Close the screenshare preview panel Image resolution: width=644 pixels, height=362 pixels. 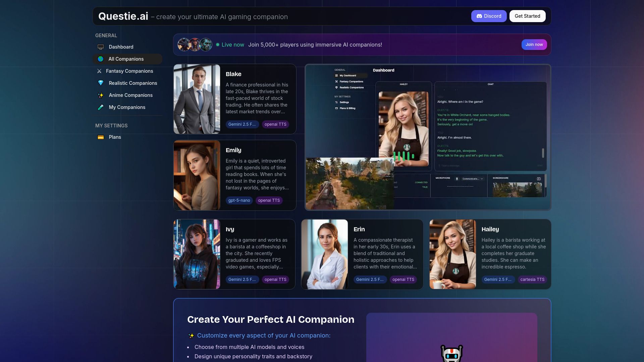coord(538,179)
